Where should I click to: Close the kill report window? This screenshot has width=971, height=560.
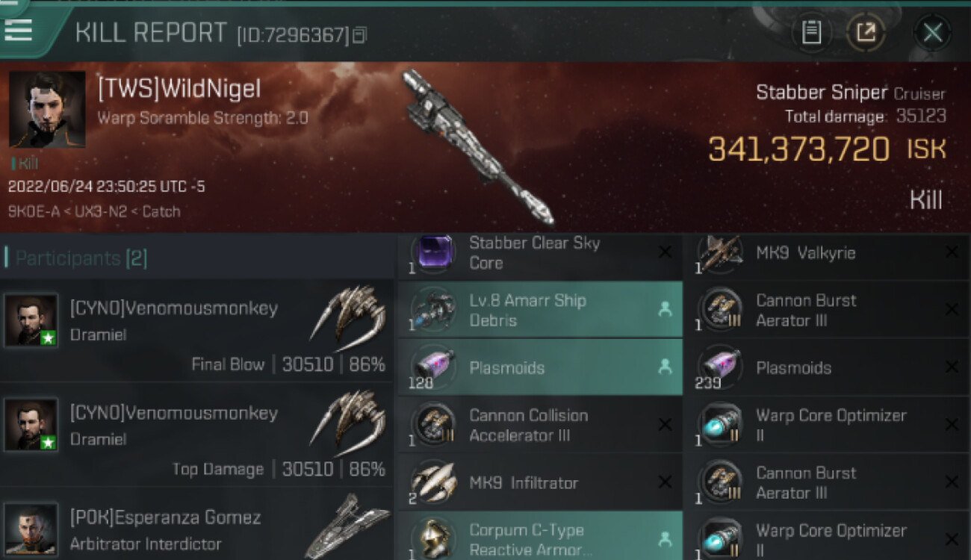[x=932, y=33]
